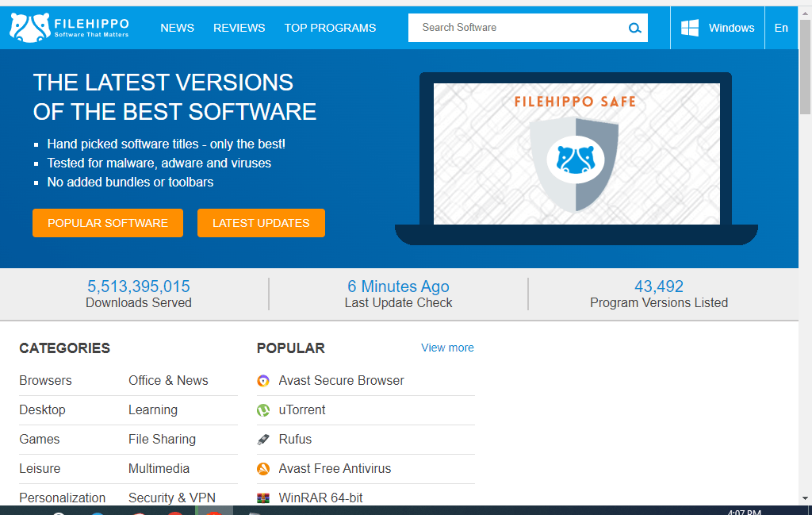This screenshot has width=812, height=515.
Task: Click the FileHippo Safe shield graphic
Action: point(576,163)
